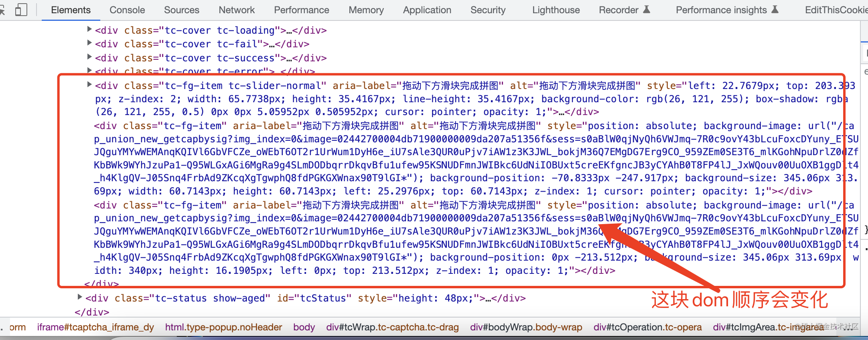Image resolution: width=868 pixels, height=340 pixels.
Task: Expand the tc-cover tc-fail div
Action: [x=89, y=42]
